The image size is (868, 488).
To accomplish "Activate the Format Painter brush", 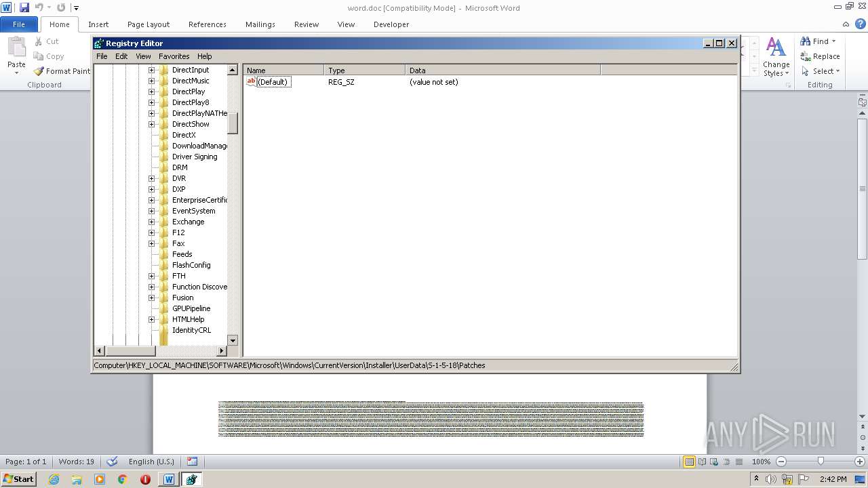I will click(x=62, y=71).
